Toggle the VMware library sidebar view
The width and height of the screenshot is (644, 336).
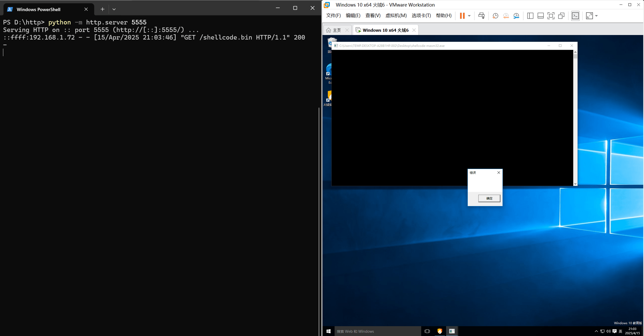pos(530,16)
